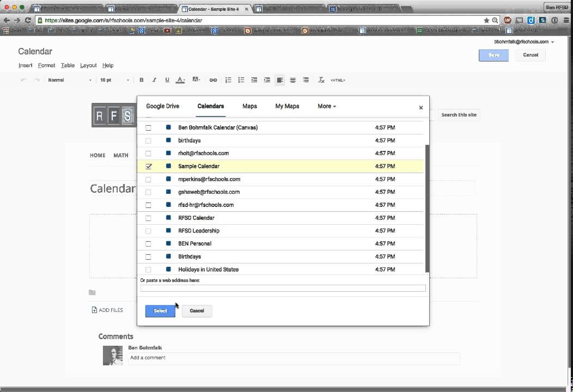Click the Add a comment field
Screen dimensions: 573x392
tap(294, 358)
